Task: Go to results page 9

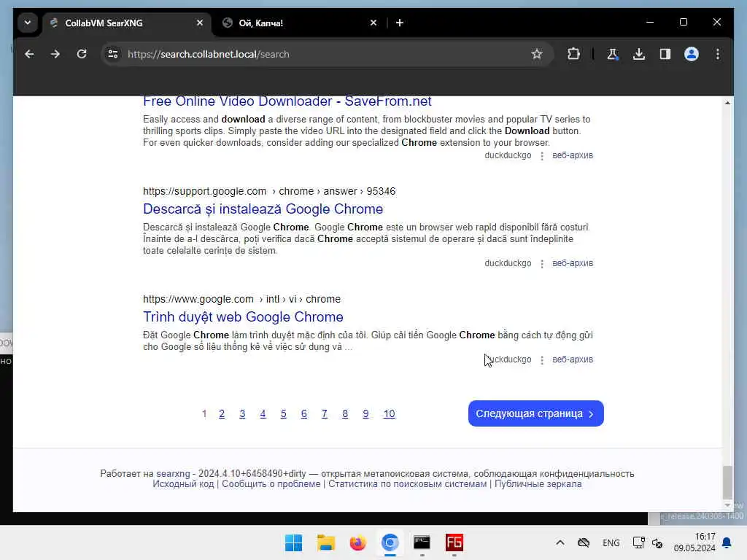Action: 365,414
